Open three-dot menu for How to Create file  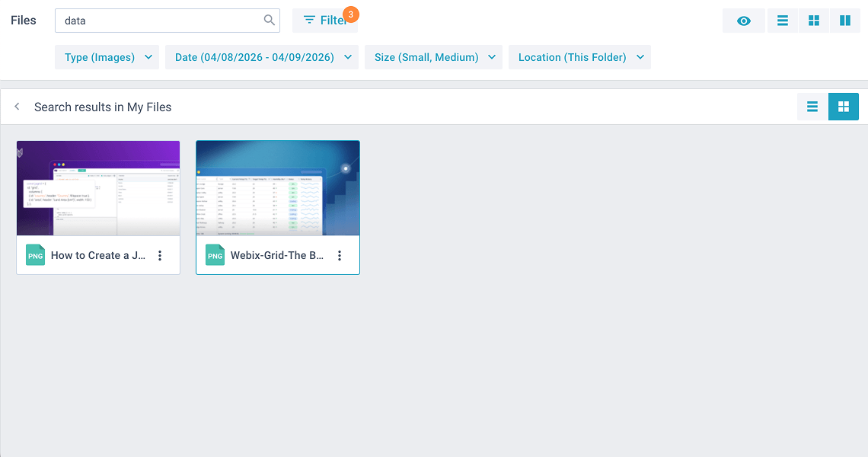pyautogui.click(x=160, y=256)
